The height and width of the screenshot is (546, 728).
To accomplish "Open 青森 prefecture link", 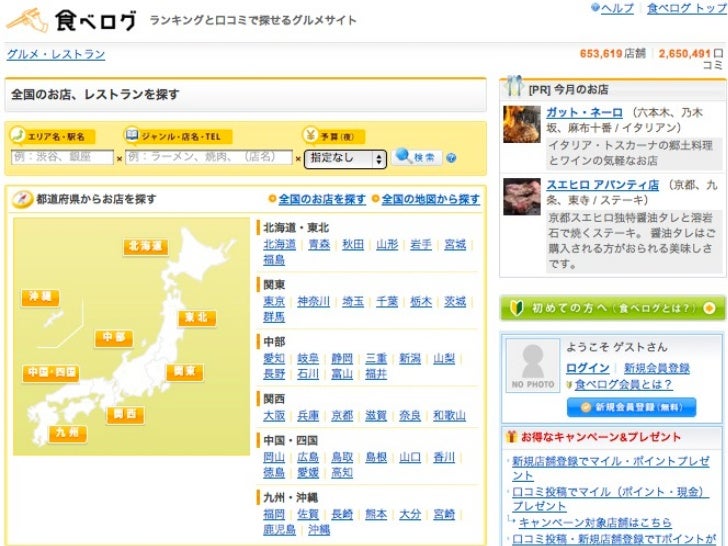I will (319, 245).
